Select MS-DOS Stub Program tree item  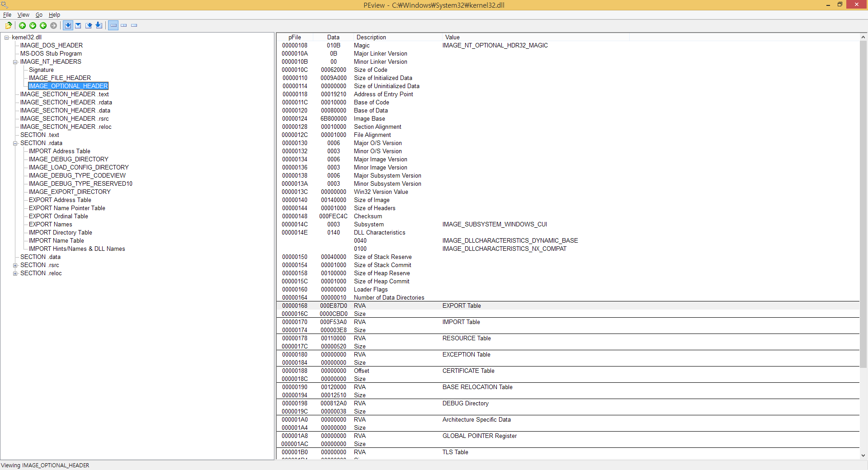[51, 53]
